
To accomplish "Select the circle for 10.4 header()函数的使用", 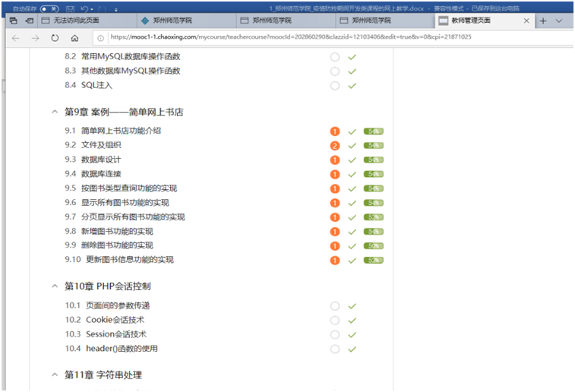I will [x=334, y=349].
